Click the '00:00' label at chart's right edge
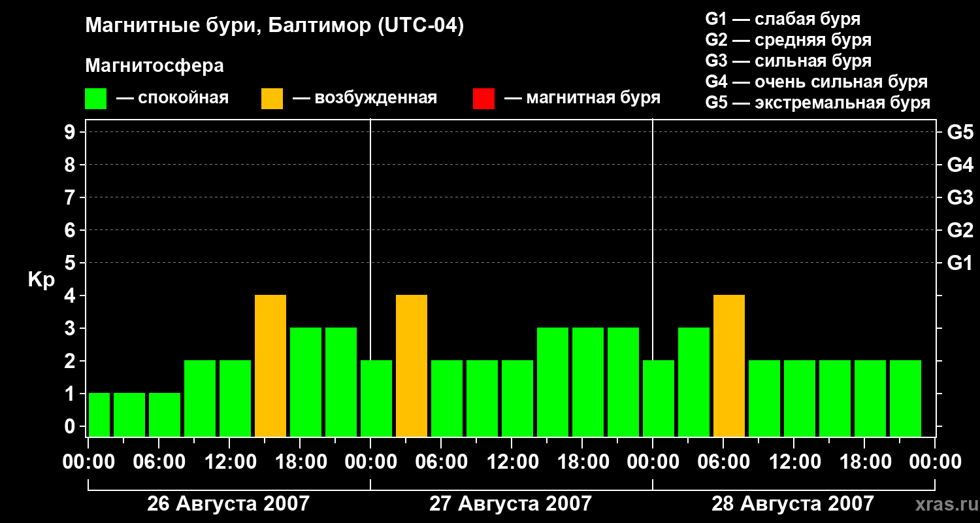 pos(936,462)
